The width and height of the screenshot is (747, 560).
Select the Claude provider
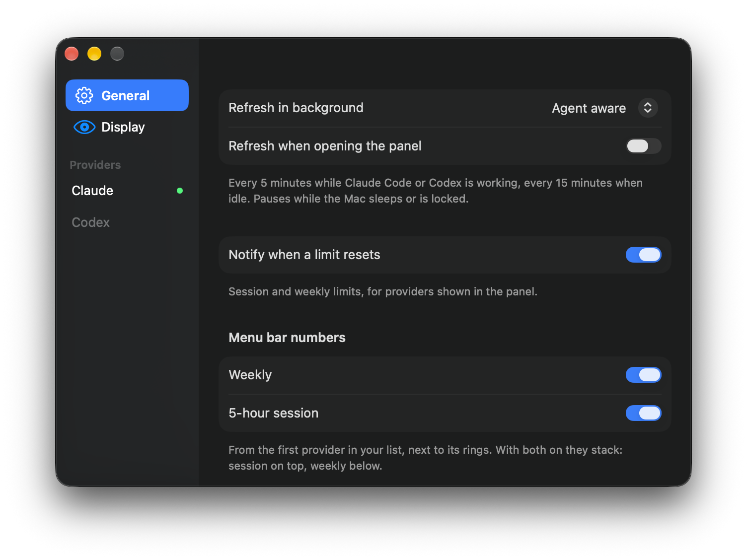[127, 191]
